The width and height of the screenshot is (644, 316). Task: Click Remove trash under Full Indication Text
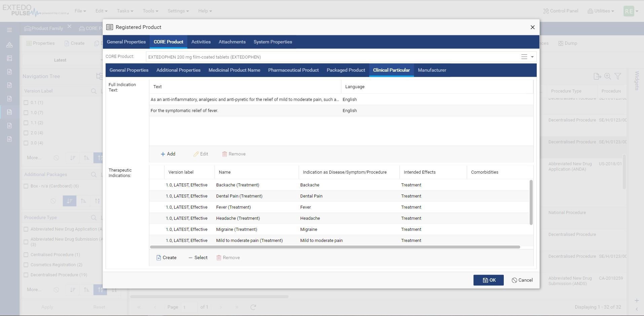(234, 154)
